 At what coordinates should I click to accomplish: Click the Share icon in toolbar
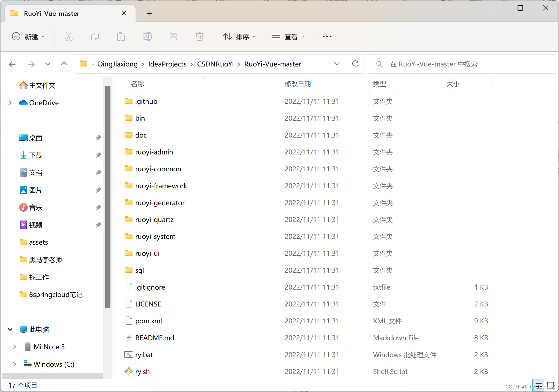173,37
